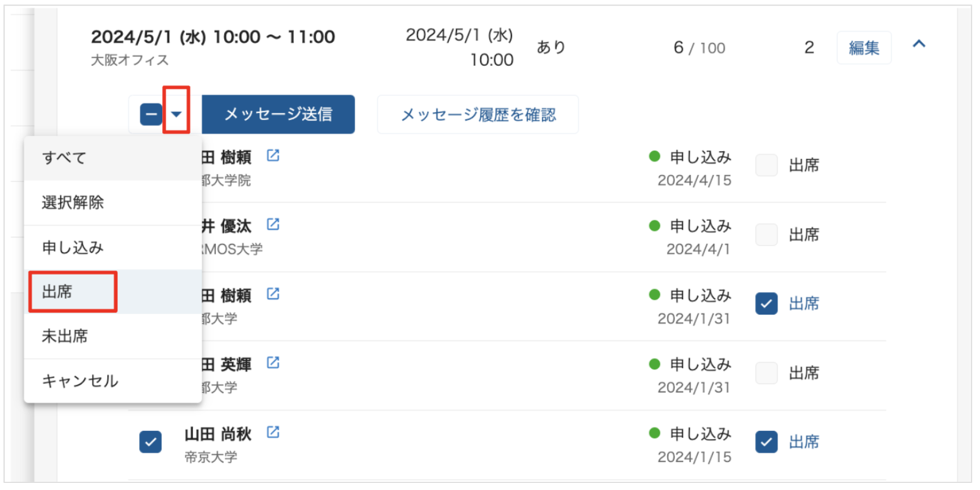Open external link icon beside 優汰

(x=273, y=224)
